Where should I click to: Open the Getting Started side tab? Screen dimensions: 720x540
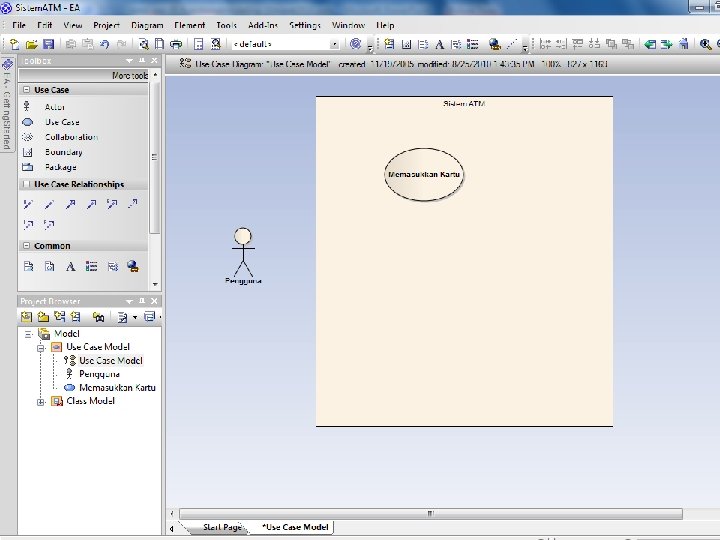[7, 106]
